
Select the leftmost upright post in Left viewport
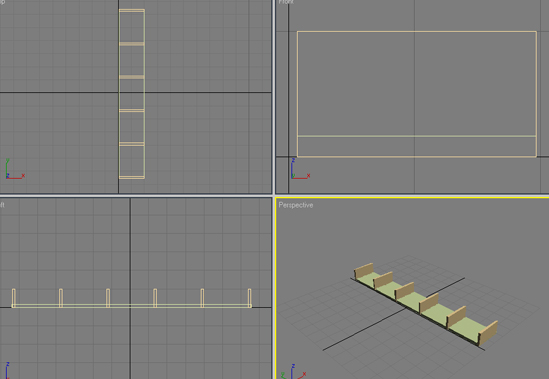tap(14, 298)
